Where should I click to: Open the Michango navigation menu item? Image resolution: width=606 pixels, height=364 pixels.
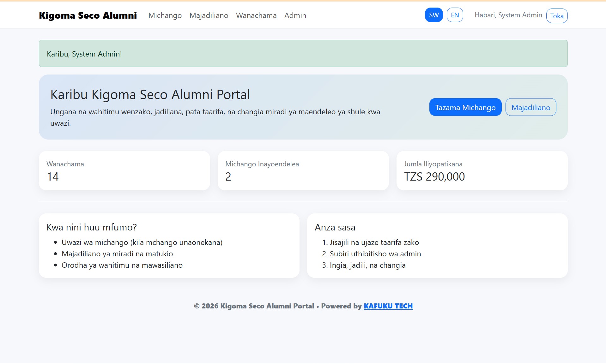[165, 15]
